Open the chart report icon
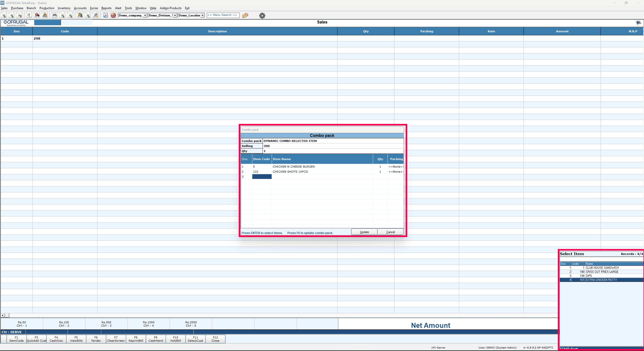Screen dimensions: 644x351 [x=106, y=15]
